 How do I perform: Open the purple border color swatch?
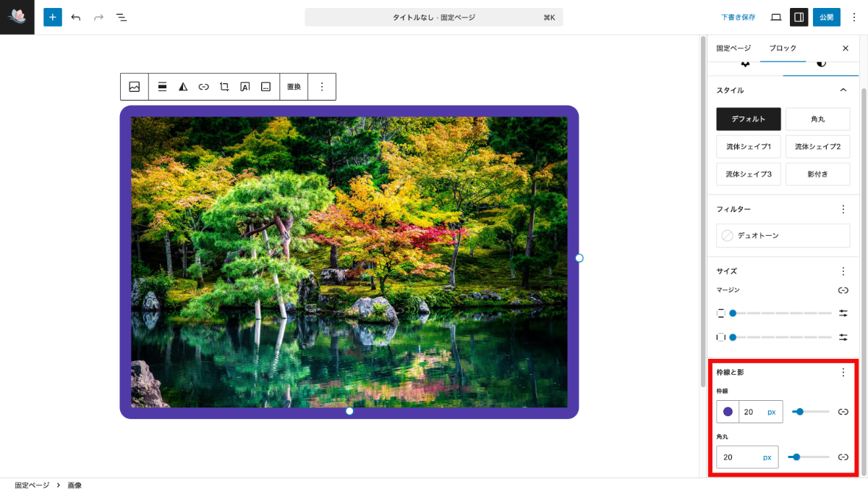pos(728,412)
